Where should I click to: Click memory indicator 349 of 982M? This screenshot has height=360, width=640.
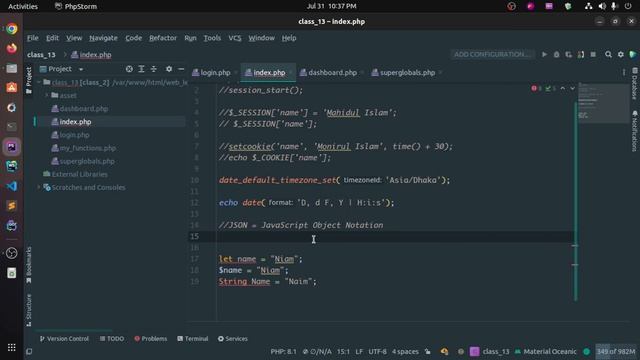click(616, 351)
